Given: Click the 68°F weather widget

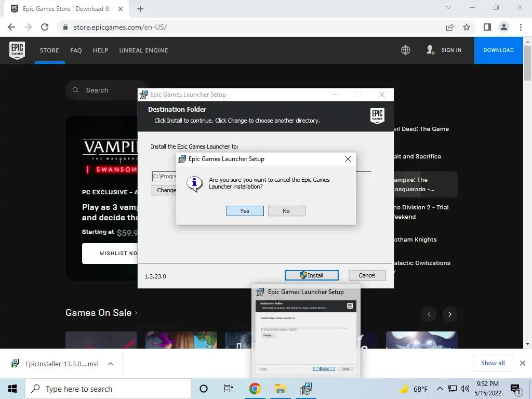Looking at the screenshot, I should coord(413,389).
